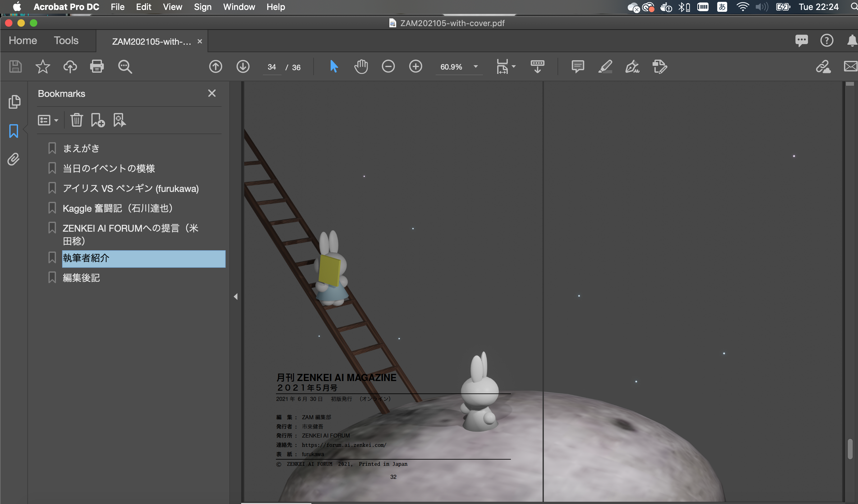This screenshot has width=858, height=504.
Task: Zoom out with minus button
Action: pos(388,66)
